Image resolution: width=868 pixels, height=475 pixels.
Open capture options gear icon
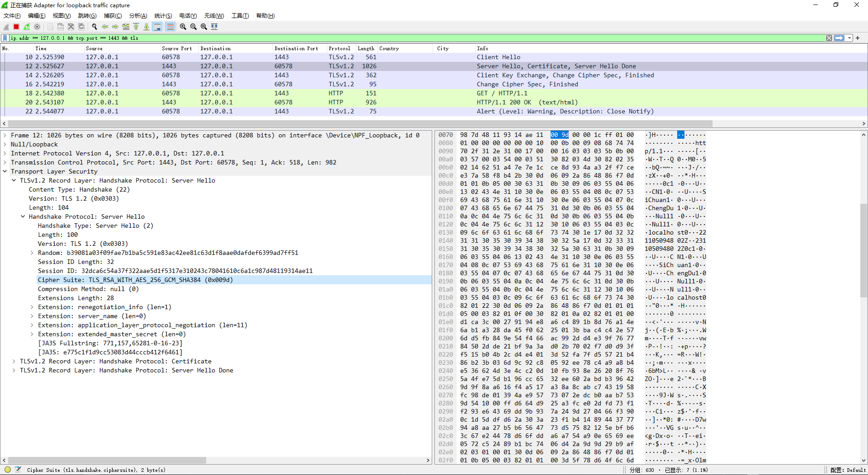tap(37, 27)
